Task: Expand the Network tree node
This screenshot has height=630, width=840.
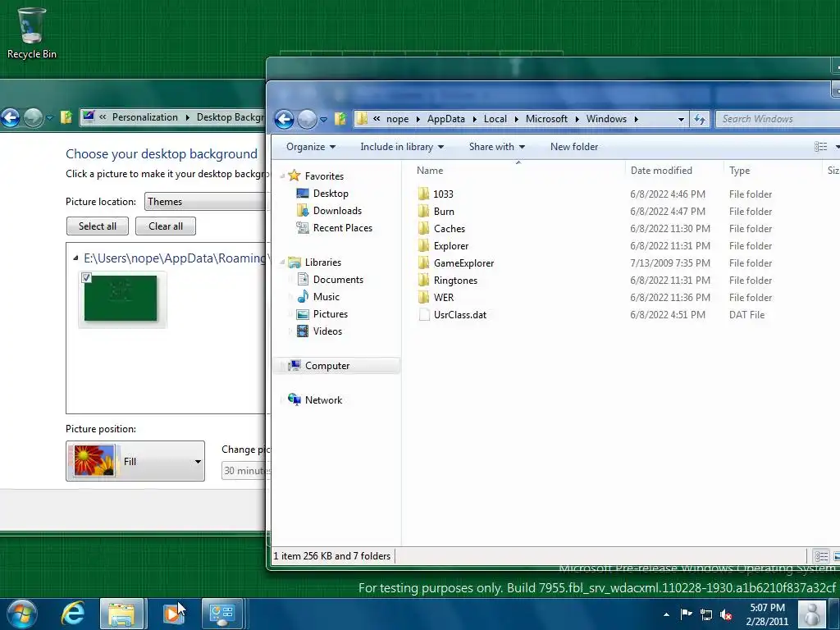Action: pyautogui.click(x=282, y=400)
